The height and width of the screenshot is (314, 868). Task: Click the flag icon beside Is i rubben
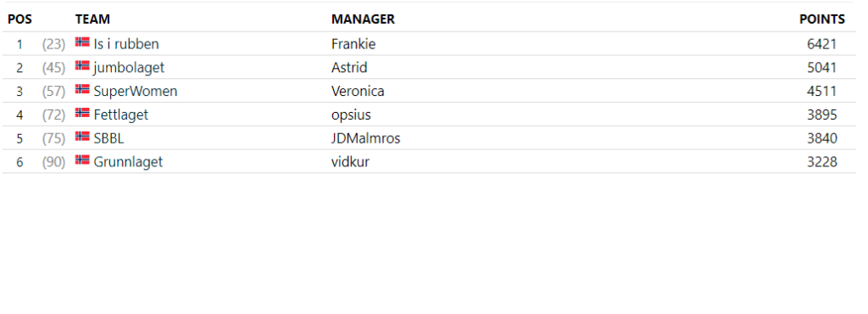coord(82,42)
